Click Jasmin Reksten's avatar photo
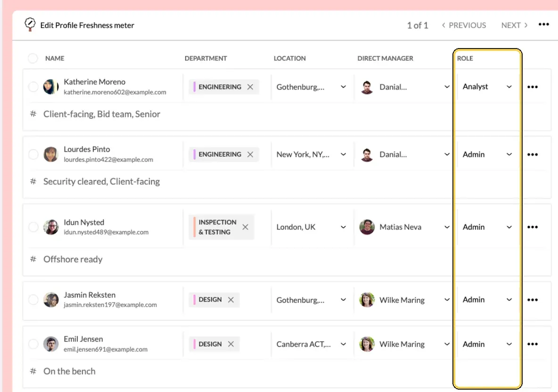Viewport: 558px width, 392px height. click(x=51, y=300)
